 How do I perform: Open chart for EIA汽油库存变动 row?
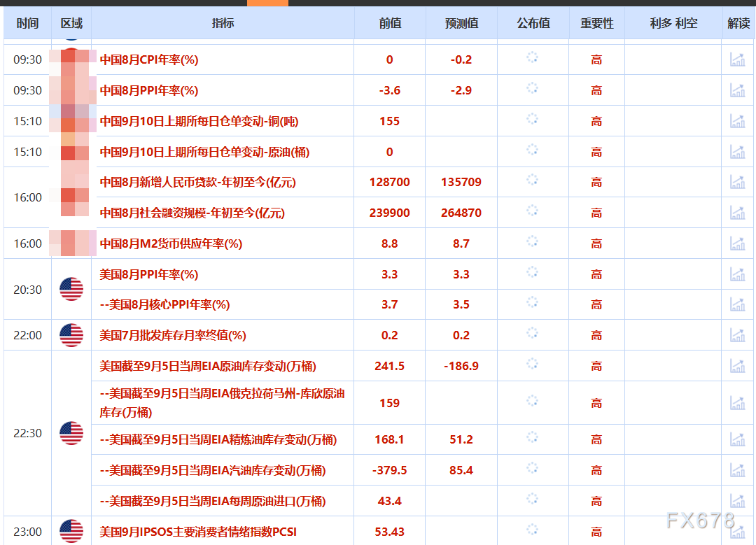pos(737,469)
